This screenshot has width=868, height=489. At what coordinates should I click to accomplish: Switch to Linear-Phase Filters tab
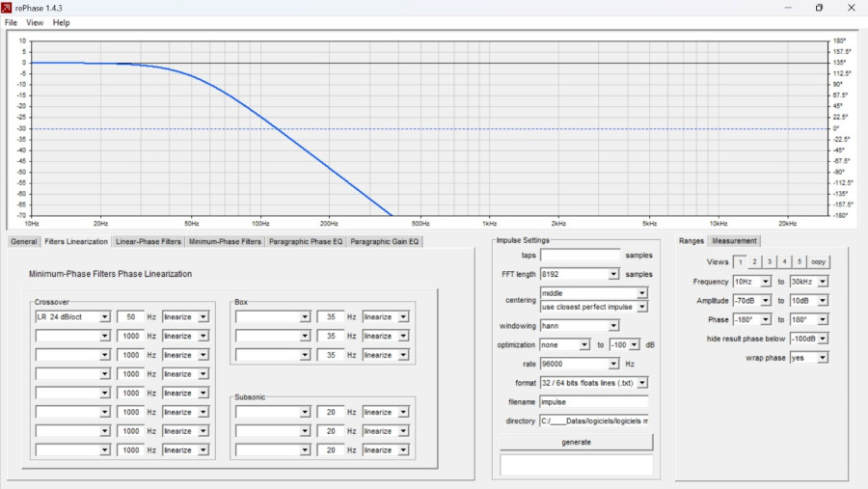[x=149, y=241]
